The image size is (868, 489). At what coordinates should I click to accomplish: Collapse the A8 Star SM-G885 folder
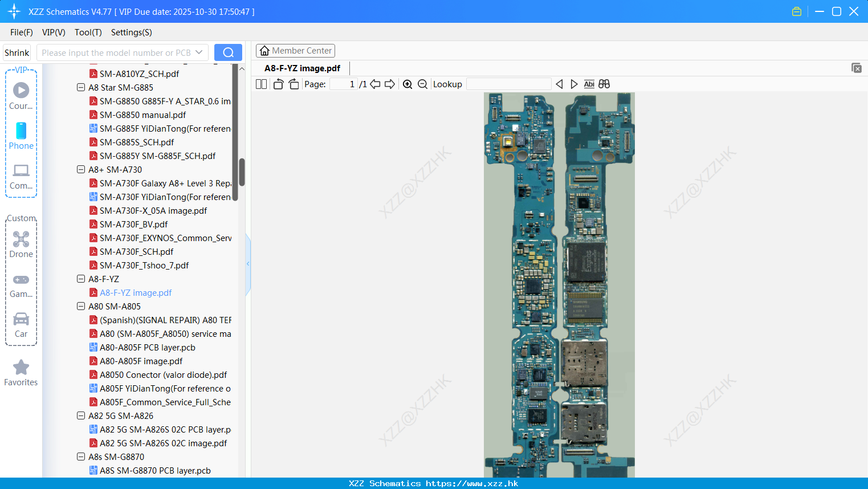coord(81,87)
